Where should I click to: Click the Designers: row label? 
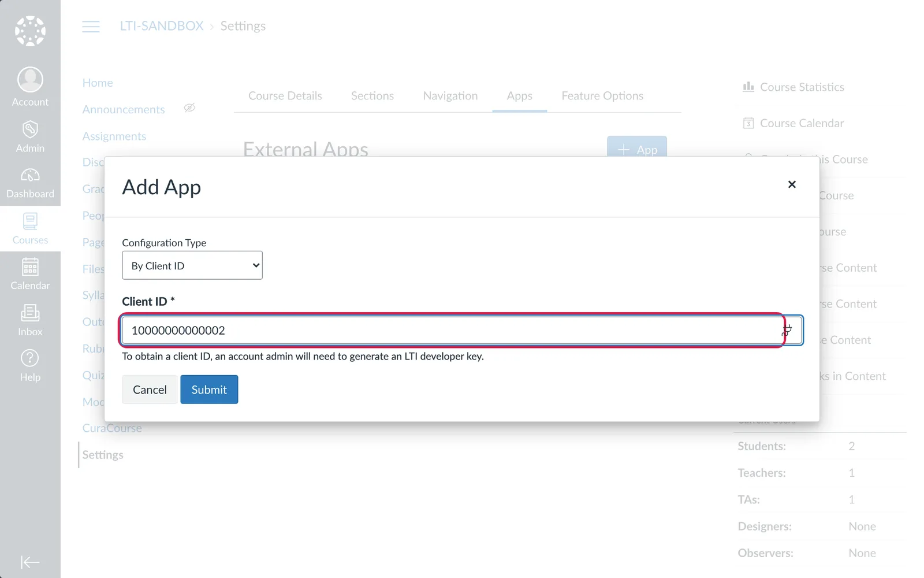click(x=765, y=527)
